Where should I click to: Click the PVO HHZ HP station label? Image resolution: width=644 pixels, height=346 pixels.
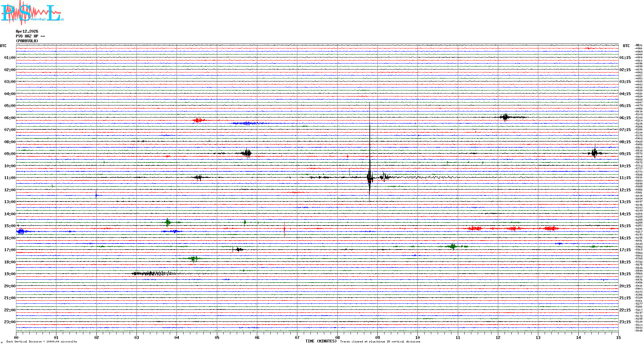(30, 36)
